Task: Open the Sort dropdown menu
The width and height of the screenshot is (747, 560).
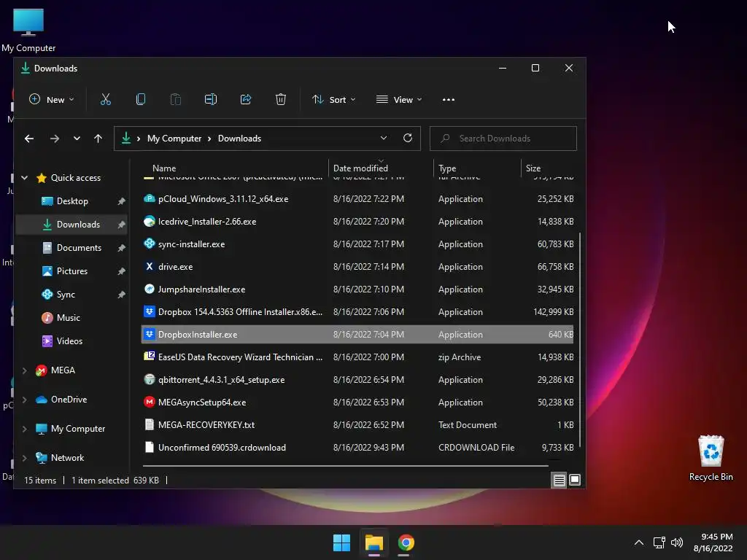Action: coord(334,99)
